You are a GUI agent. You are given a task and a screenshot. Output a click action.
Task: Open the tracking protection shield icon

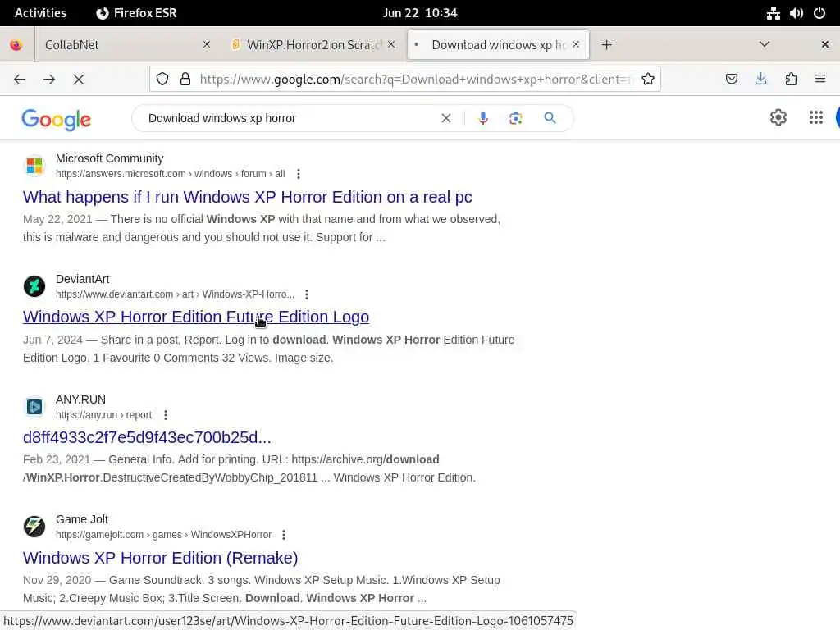click(x=162, y=80)
